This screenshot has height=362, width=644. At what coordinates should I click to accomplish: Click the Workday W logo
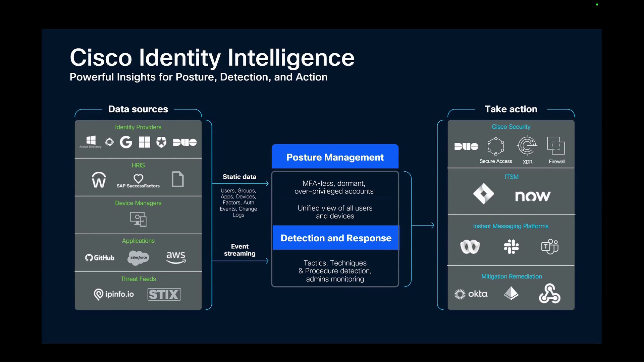click(99, 180)
